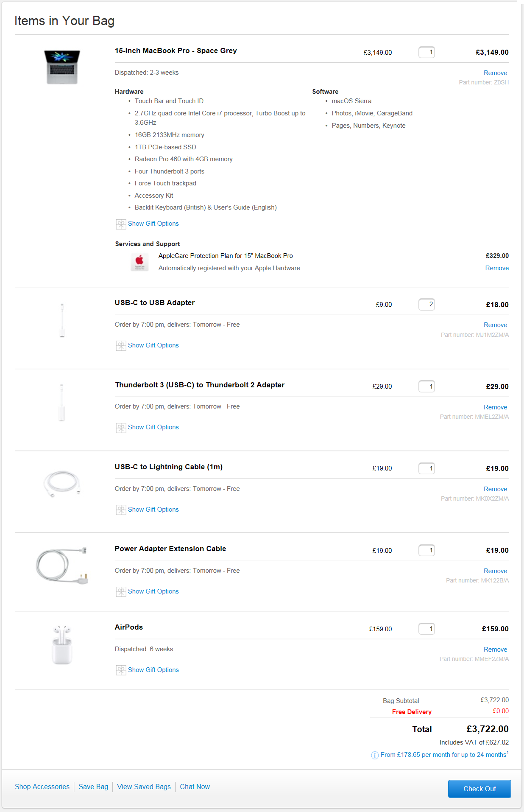Click MacBook Pro quantity box
The image size is (524, 812).
click(426, 52)
